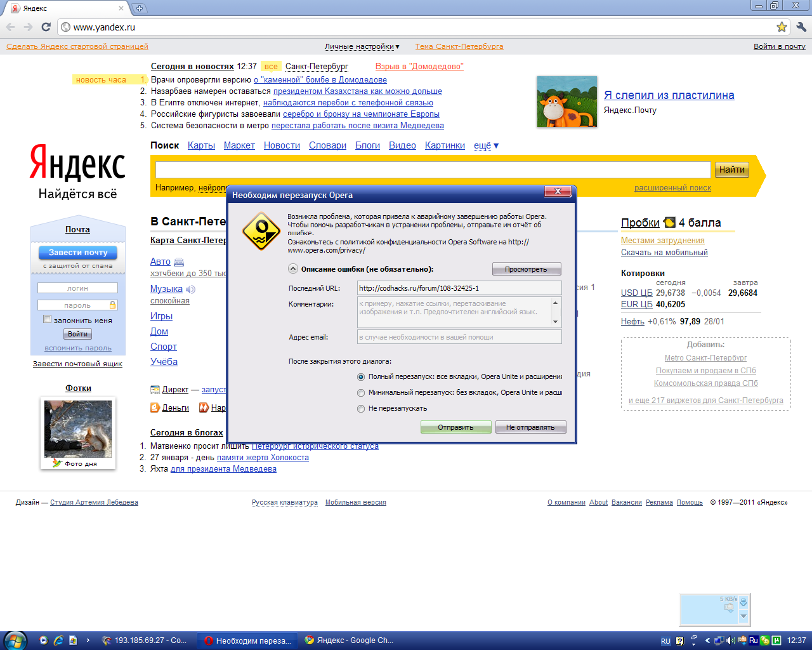
Task: Open расширенный поиск link
Action: [x=672, y=187]
